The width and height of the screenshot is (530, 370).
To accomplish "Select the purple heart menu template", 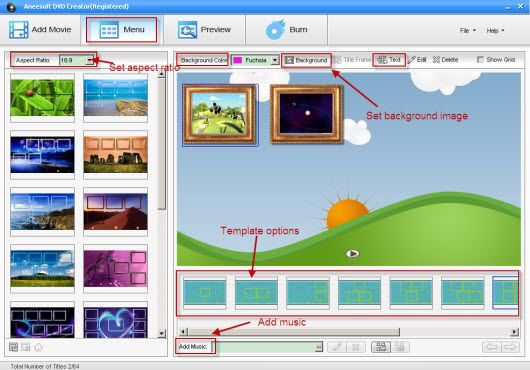I will coord(115,321).
